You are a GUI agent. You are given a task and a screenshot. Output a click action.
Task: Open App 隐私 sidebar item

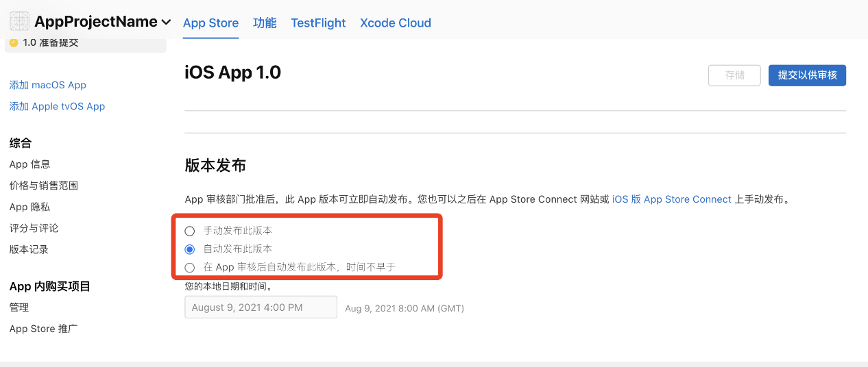[x=29, y=207]
